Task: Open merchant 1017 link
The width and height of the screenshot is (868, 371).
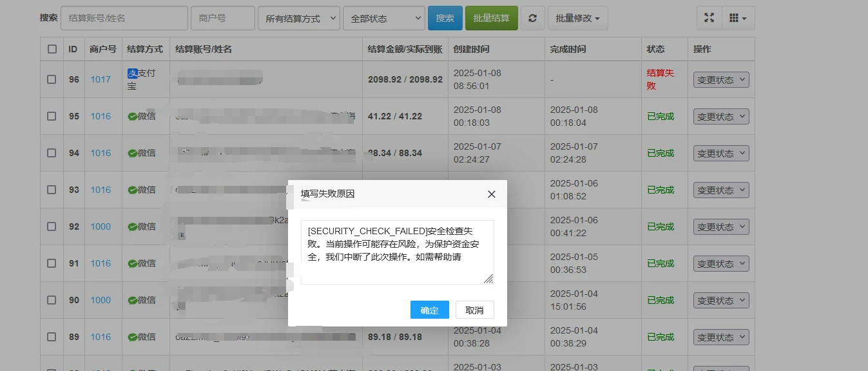Action: [x=101, y=79]
